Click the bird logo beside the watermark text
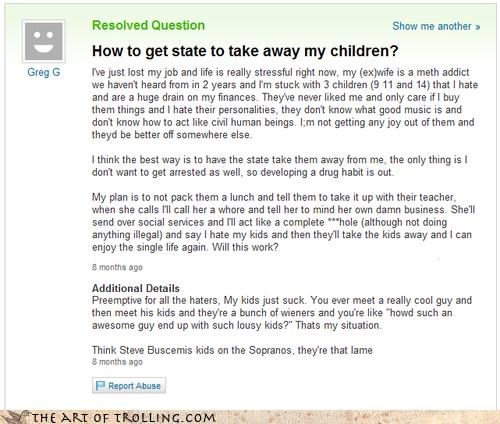 (16, 417)
